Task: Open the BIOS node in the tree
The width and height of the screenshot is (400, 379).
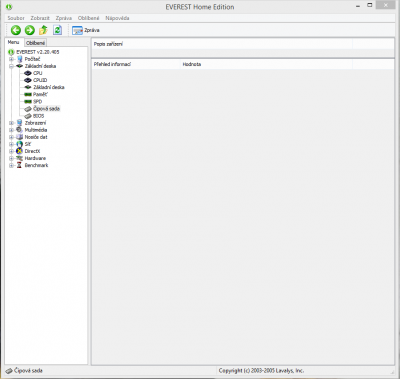Action: (x=38, y=116)
